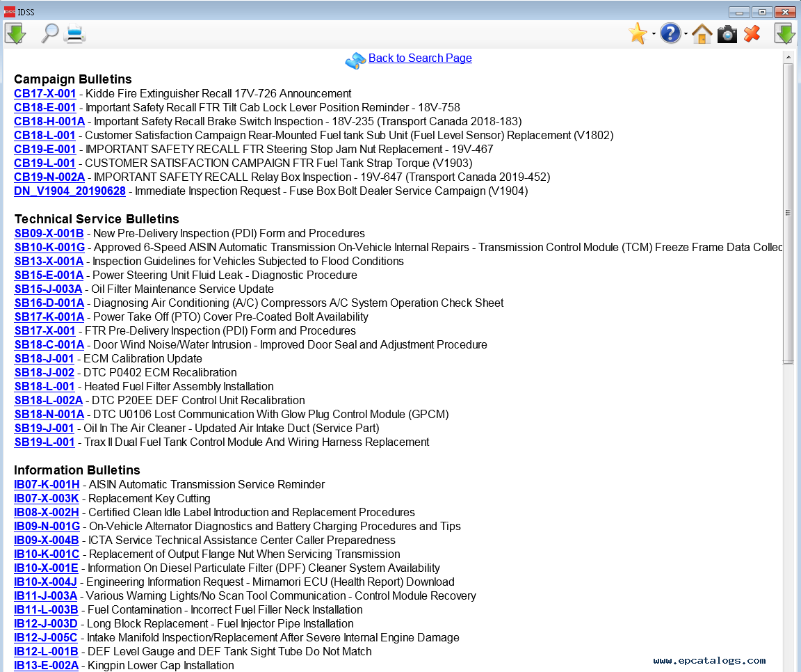801x672 pixels.
Task: Maximize the IDSS window
Action: (762, 12)
